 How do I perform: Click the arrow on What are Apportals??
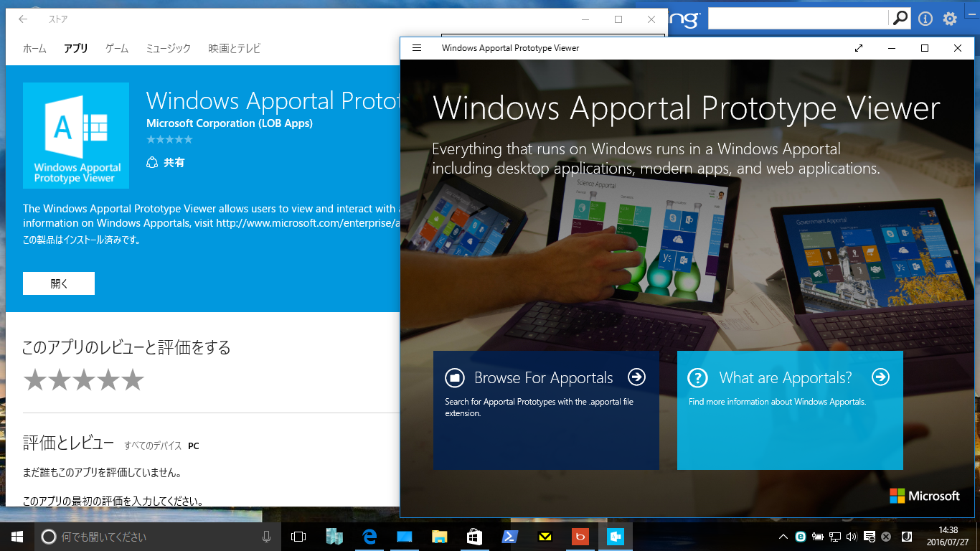pos(880,377)
